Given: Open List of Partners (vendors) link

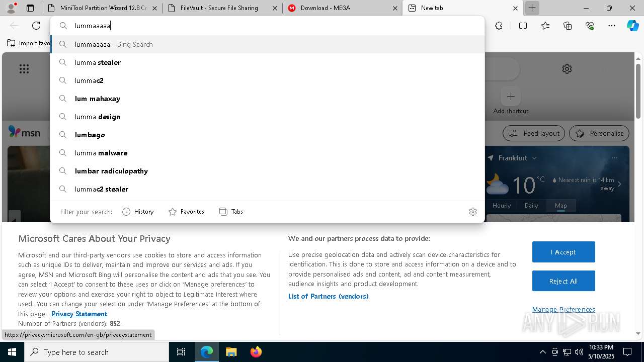Looking at the screenshot, I should tap(329, 296).
